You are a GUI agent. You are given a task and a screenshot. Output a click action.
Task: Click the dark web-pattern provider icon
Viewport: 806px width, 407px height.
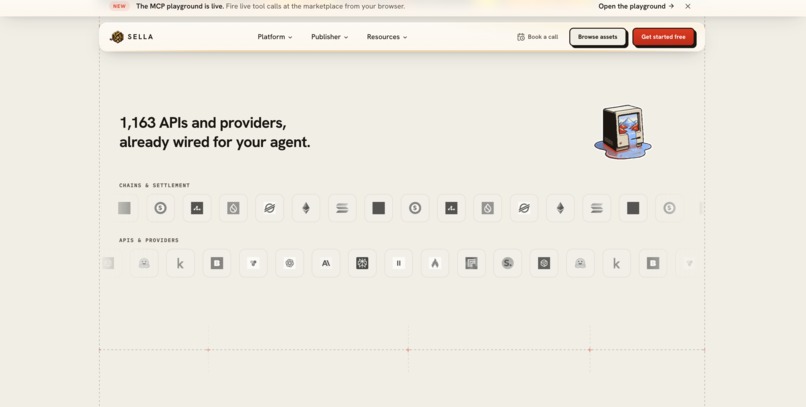pyautogui.click(x=362, y=263)
